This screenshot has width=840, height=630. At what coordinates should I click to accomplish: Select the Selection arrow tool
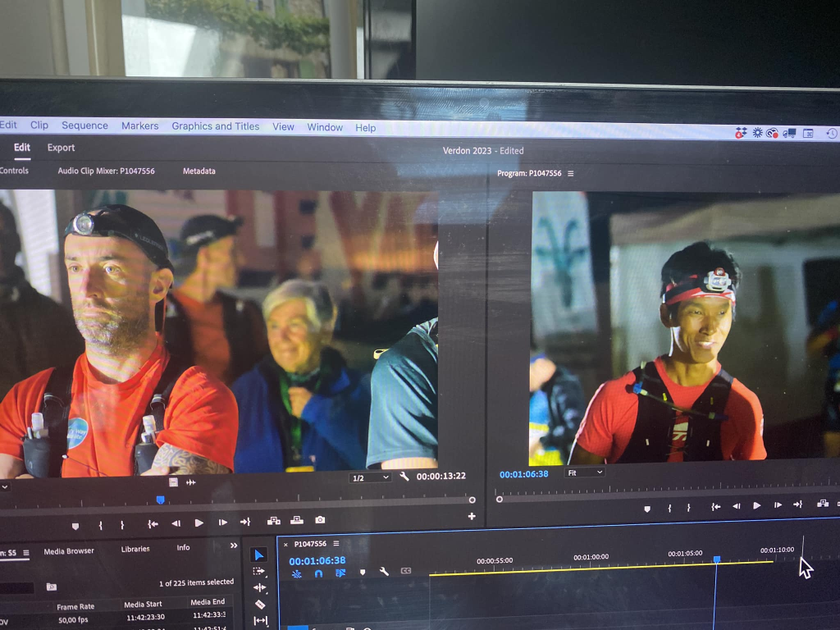259,555
